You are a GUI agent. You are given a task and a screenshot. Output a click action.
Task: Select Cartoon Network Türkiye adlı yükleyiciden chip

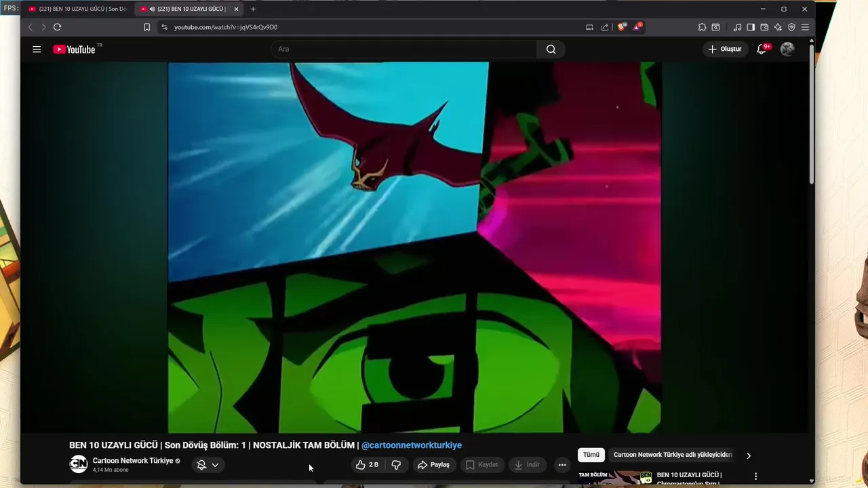tap(673, 455)
